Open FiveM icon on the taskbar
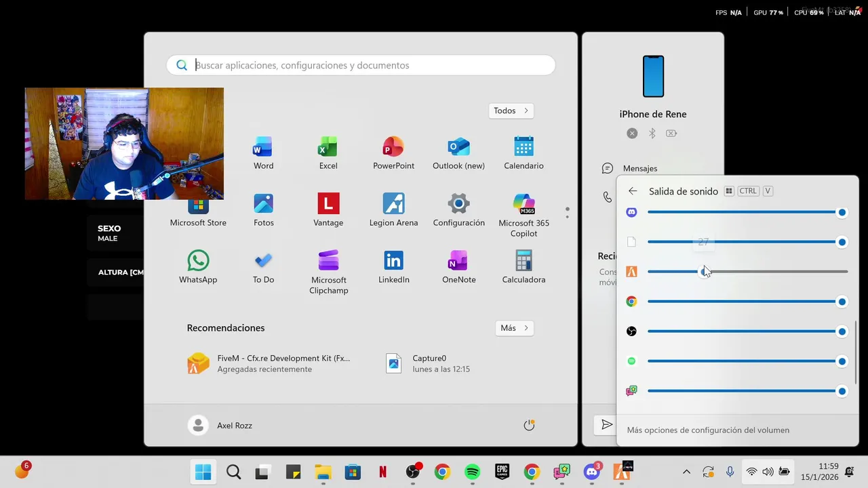 pos(622,472)
